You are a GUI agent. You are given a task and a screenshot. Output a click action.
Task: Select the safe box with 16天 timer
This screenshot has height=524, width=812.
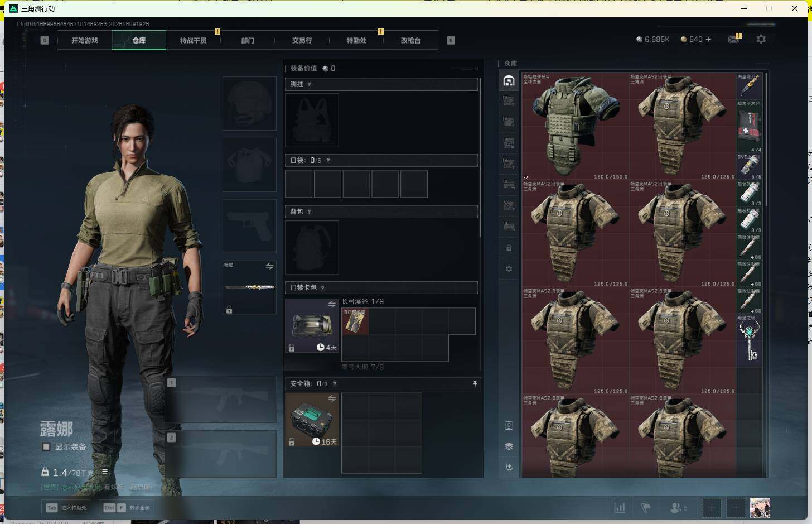coord(312,420)
